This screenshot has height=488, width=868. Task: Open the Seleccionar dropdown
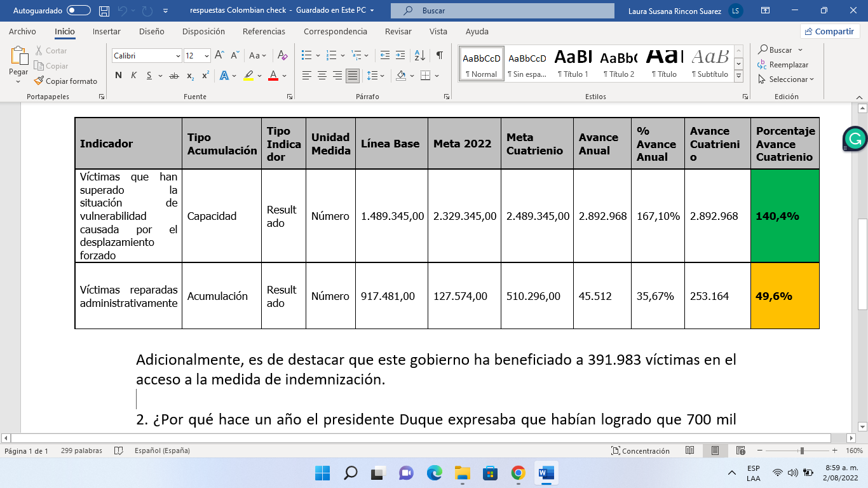785,79
